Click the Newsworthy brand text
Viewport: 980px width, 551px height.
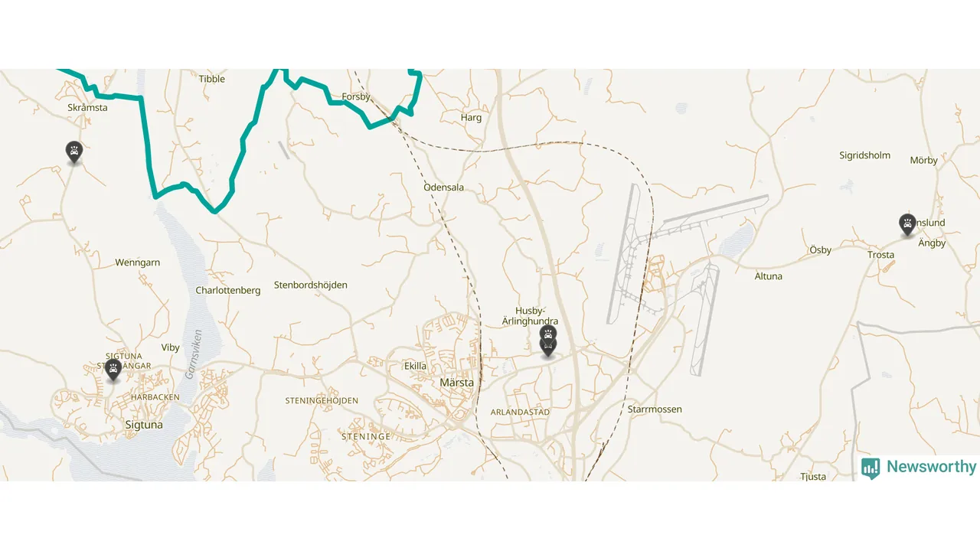(x=932, y=467)
